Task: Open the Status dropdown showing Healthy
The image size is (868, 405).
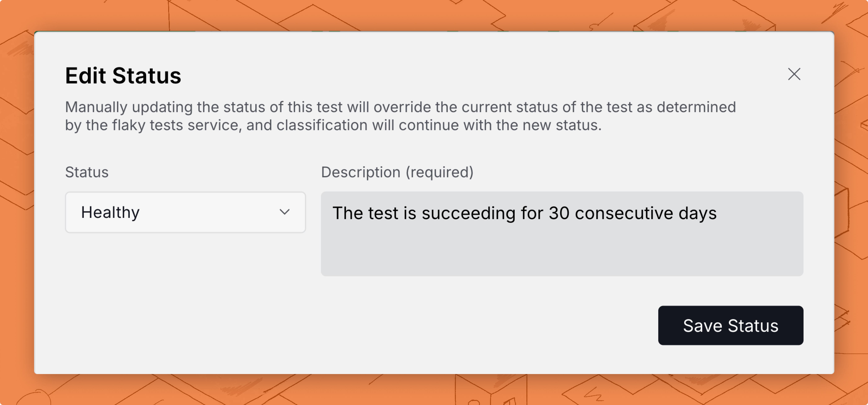Action: tap(185, 212)
